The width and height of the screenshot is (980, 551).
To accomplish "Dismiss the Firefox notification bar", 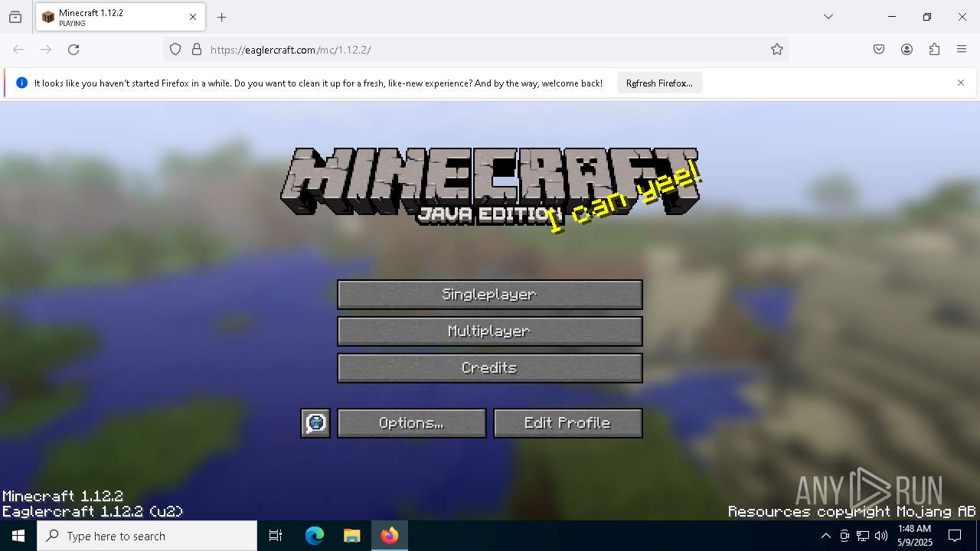I will (961, 83).
